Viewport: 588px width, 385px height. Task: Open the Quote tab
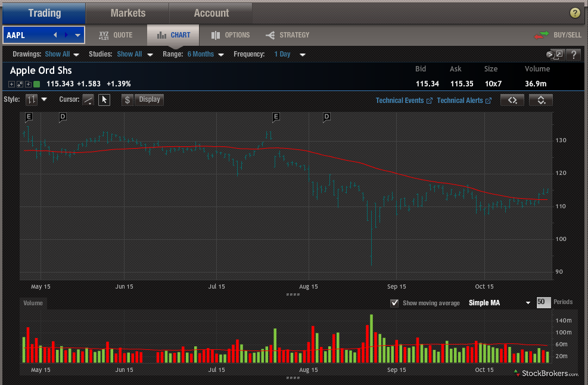[x=116, y=35]
